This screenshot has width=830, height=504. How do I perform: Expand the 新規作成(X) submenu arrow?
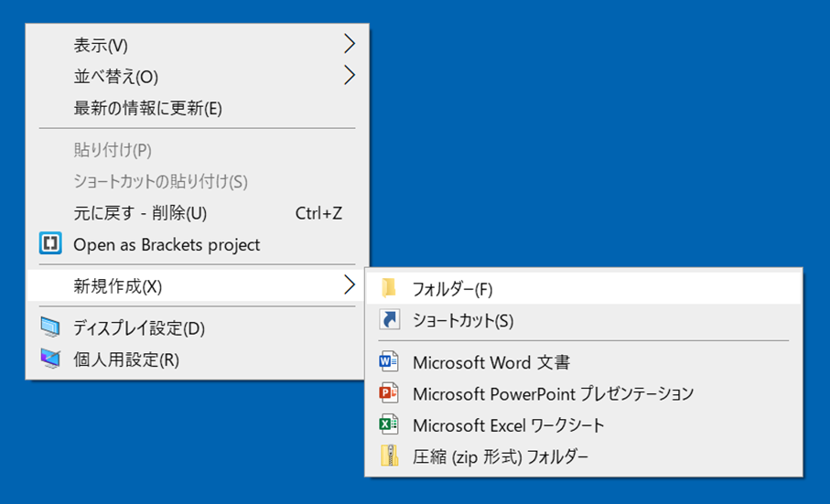[349, 285]
